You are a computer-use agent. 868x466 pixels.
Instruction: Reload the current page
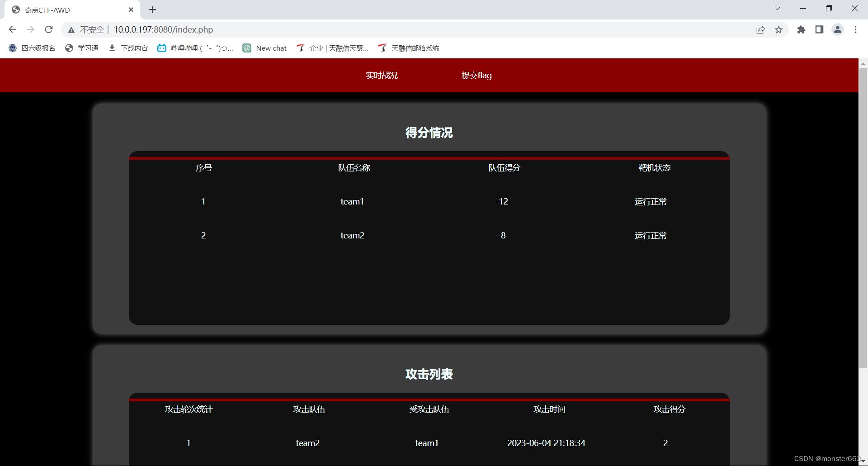coord(49,29)
